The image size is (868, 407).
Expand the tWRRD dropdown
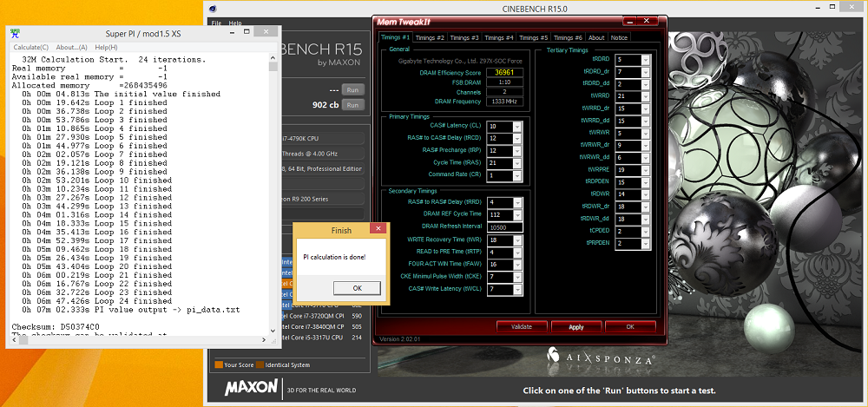coord(646,96)
